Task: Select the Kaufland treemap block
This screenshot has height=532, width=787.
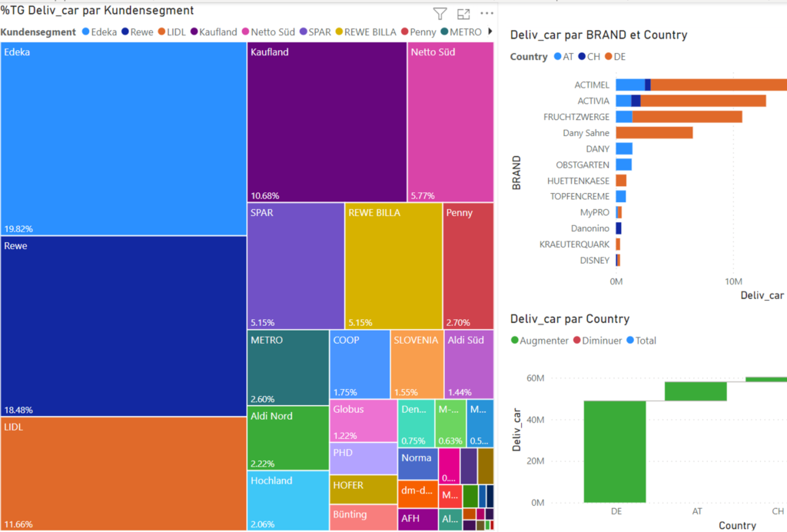Action: click(x=327, y=122)
